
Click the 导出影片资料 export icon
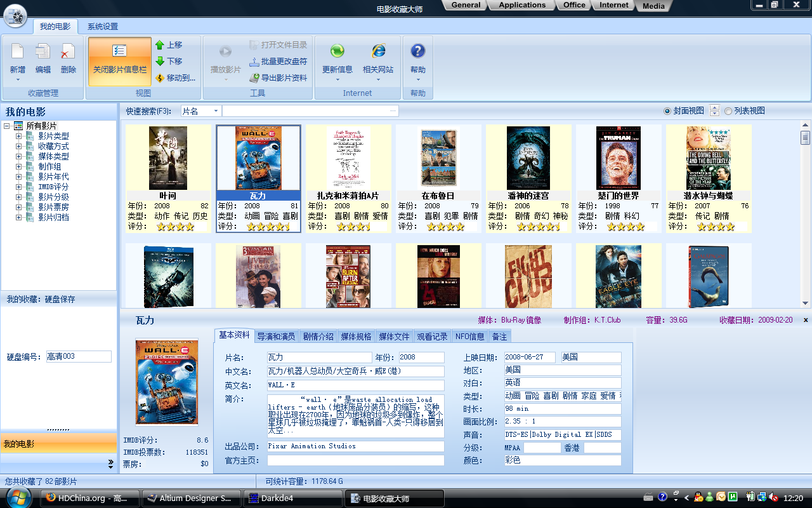[x=255, y=78]
